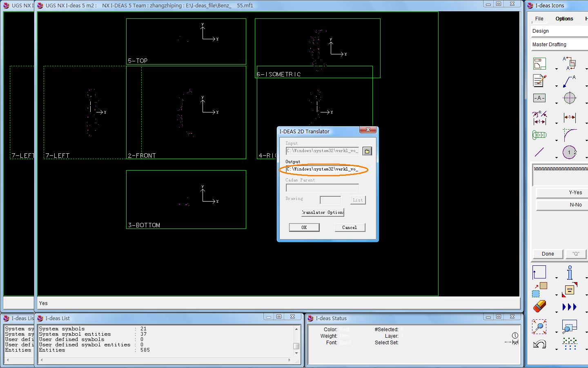Cancel the I-DEAS 2D Translator dialog
The image size is (588, 368).
pos(350,227)
